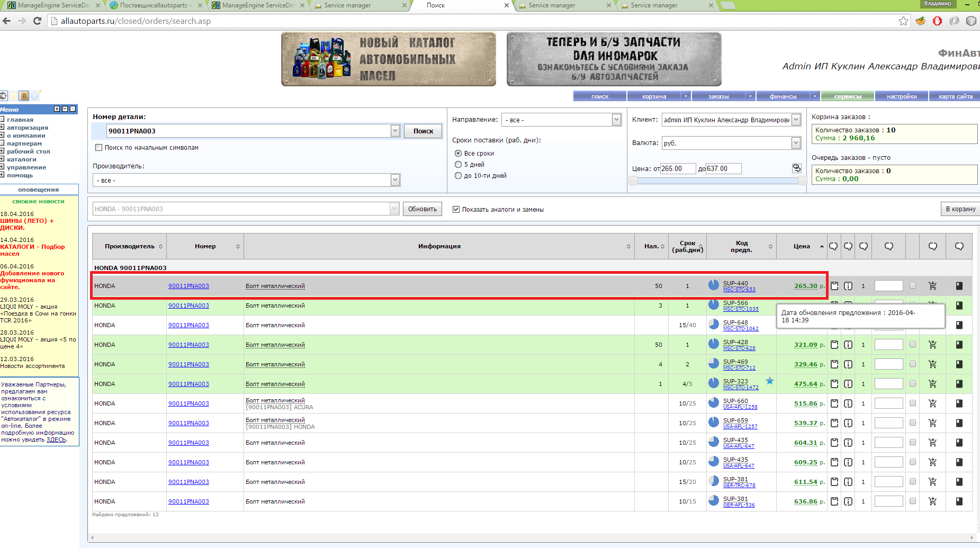Click clipboard icon in the 329.46 р. row

tap(834, 364)
